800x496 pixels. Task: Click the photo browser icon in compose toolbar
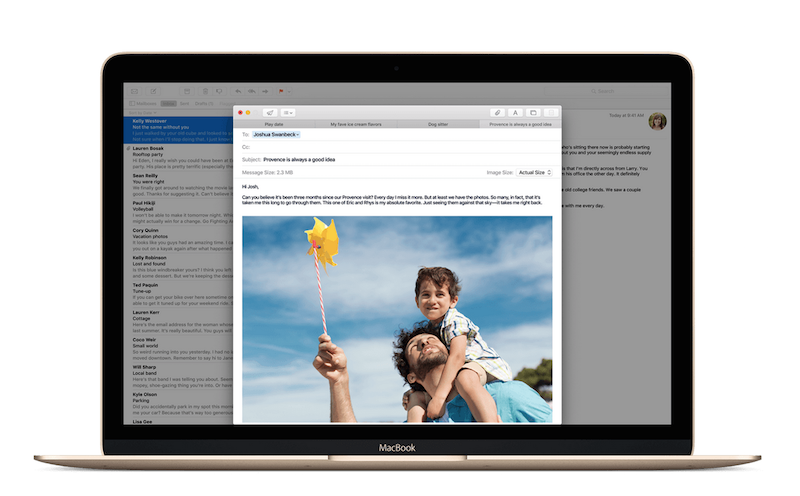[x=534, y=113]
